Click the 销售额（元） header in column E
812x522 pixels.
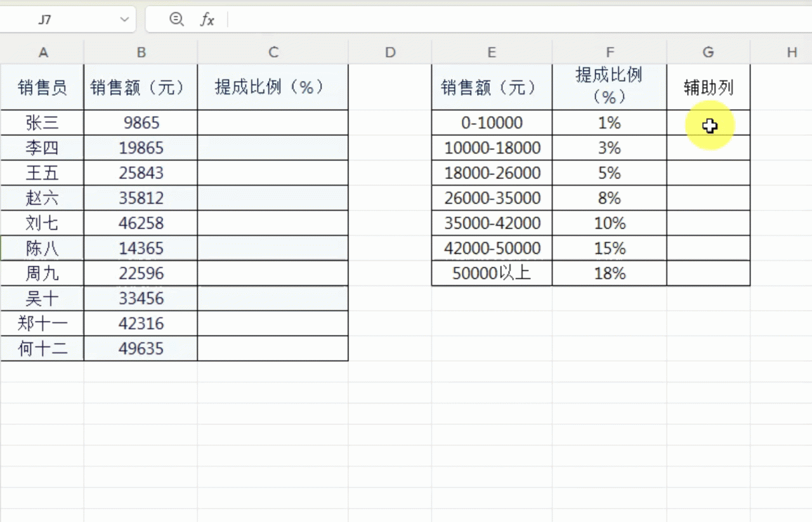point(492,87)
